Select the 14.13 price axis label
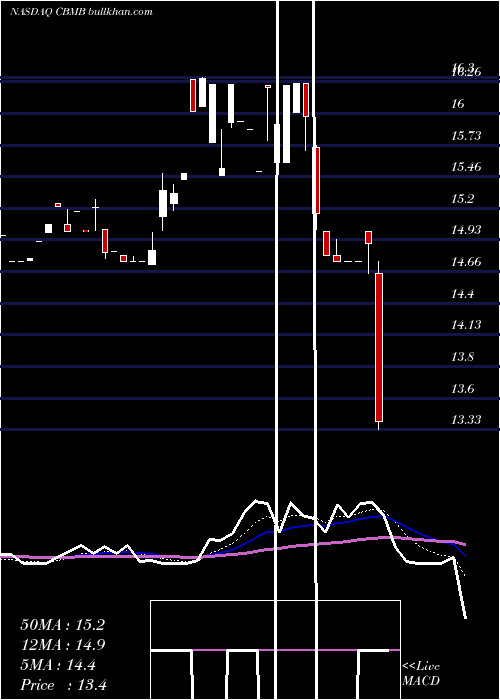 click(x=466, y=325)
